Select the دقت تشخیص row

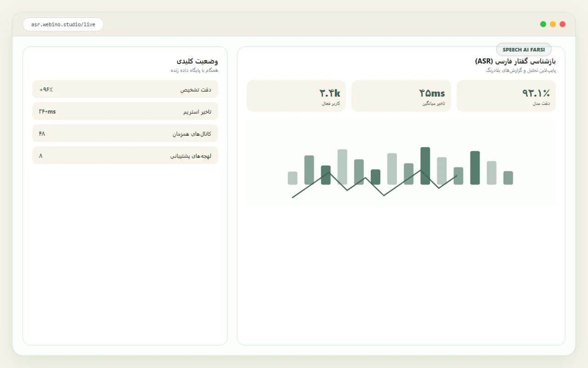(x=125, y=89)
